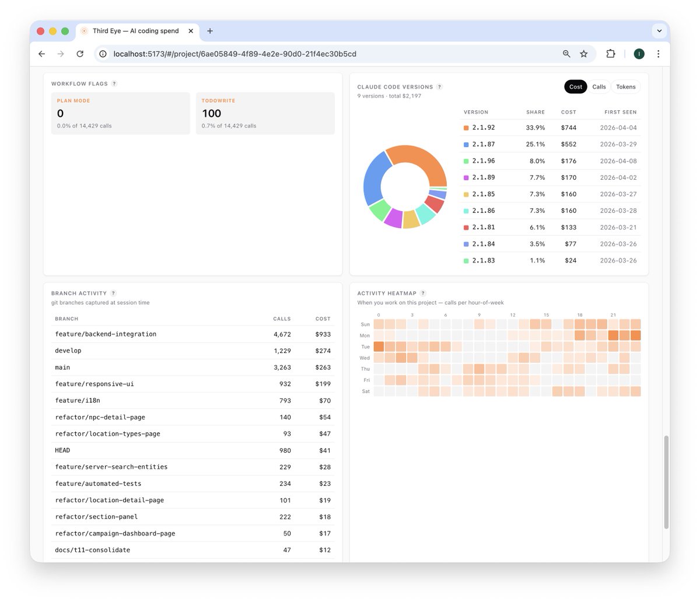
Task: Sort by the SHARE column header
Action: (535, 112)
